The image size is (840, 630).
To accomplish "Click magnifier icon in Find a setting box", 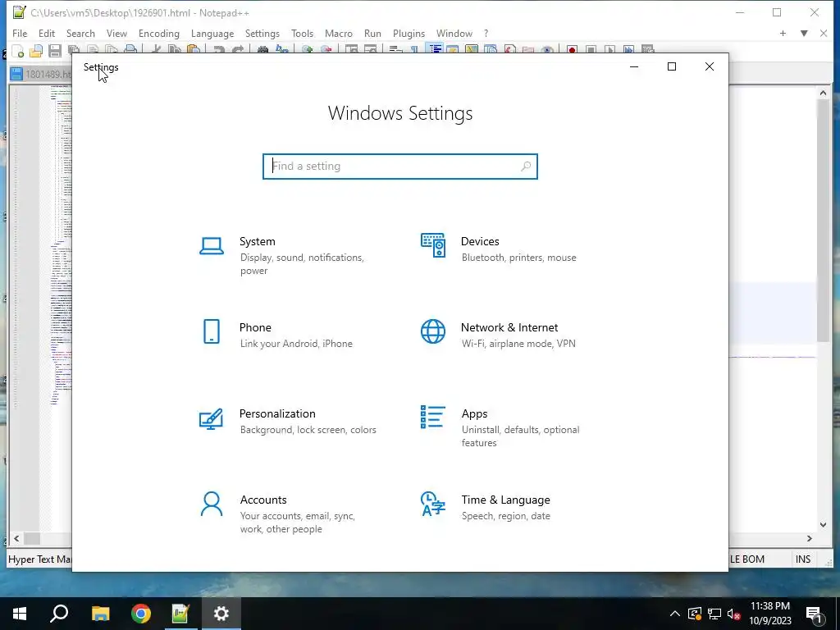I will pyautogui.click(x=526, y=166).
